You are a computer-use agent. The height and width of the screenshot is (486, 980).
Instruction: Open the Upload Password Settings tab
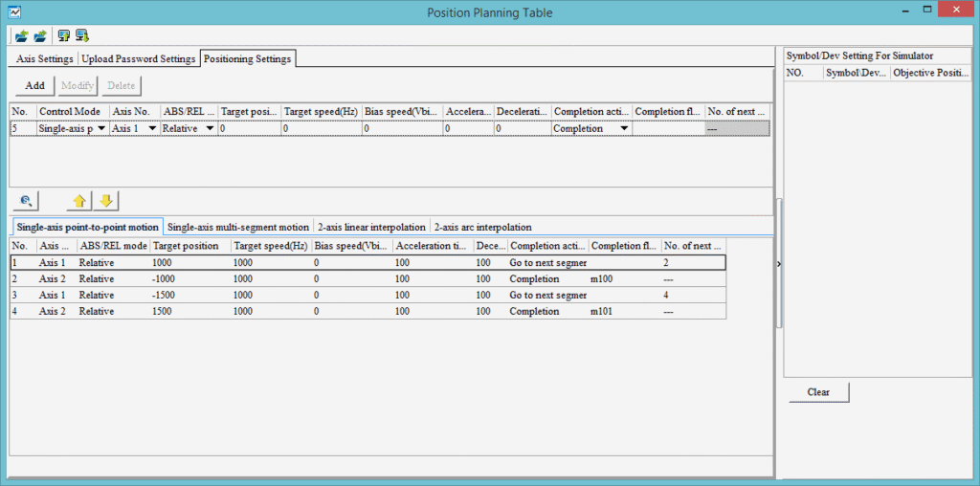coord(139,59)
